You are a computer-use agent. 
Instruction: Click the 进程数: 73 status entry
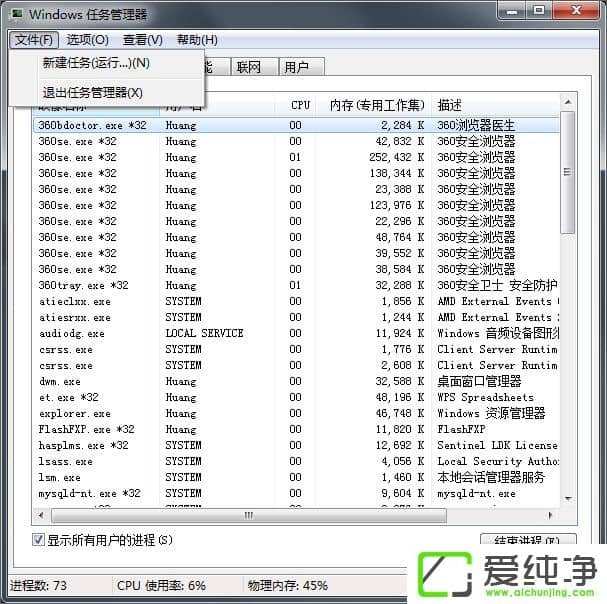(x=38, y=585)
